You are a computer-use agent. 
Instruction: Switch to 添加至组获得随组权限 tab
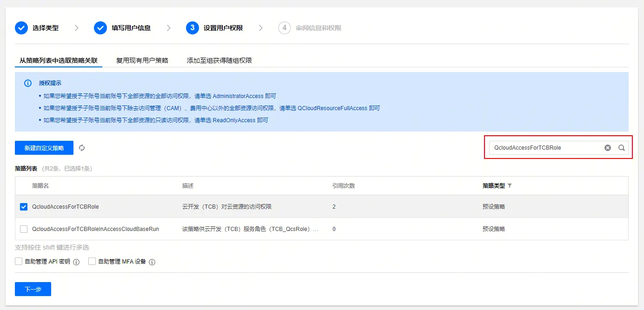point(219,60)
